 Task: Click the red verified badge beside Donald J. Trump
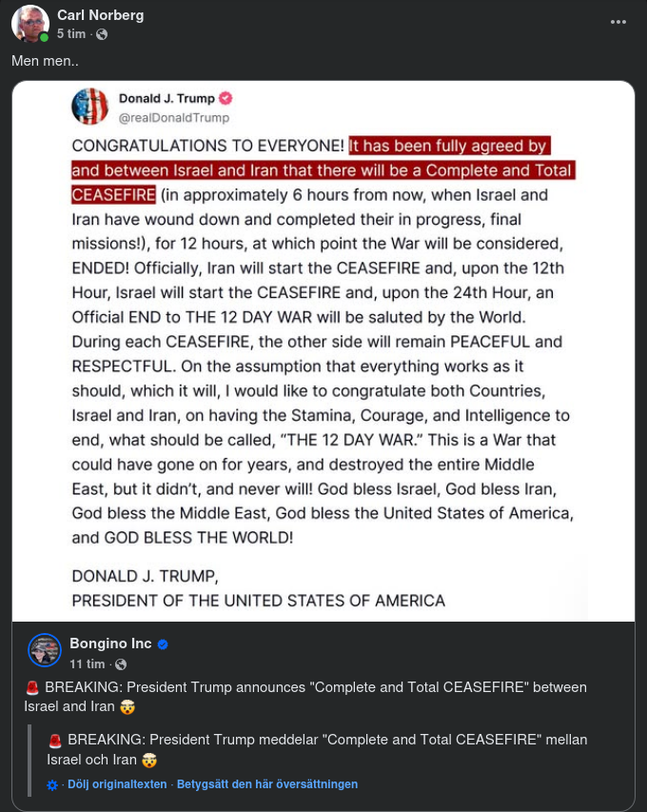pos(226,98)
